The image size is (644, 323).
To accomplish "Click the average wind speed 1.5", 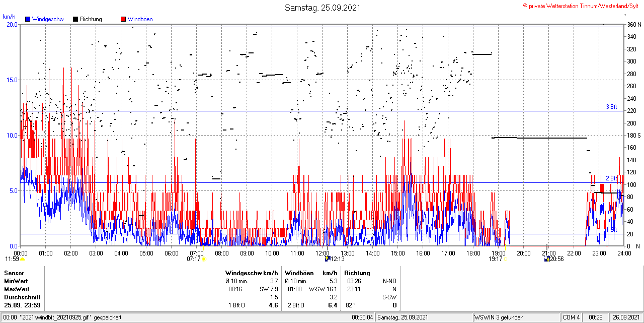I will point(274,297).
